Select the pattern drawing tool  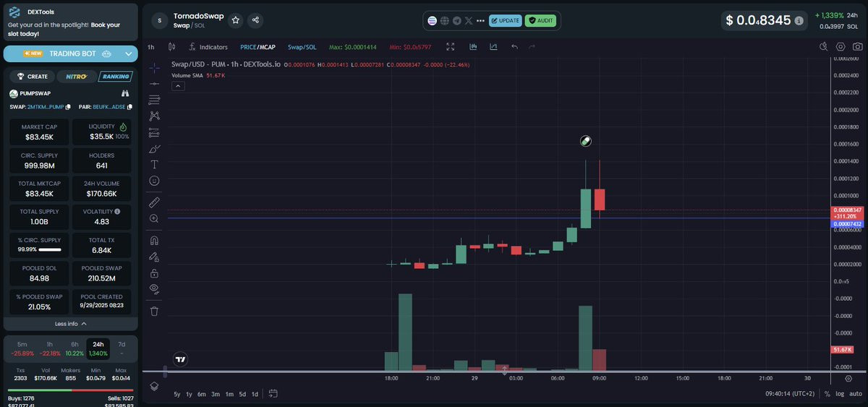(x=154, y=116)
